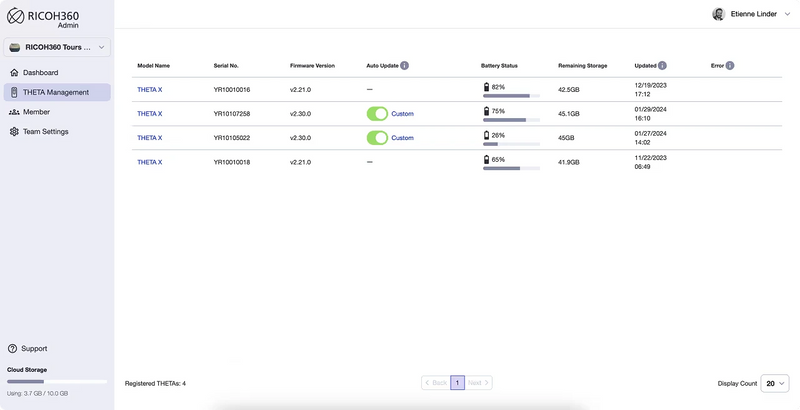
Task: Open the Display Count dropdown
Action: (775, 383)
